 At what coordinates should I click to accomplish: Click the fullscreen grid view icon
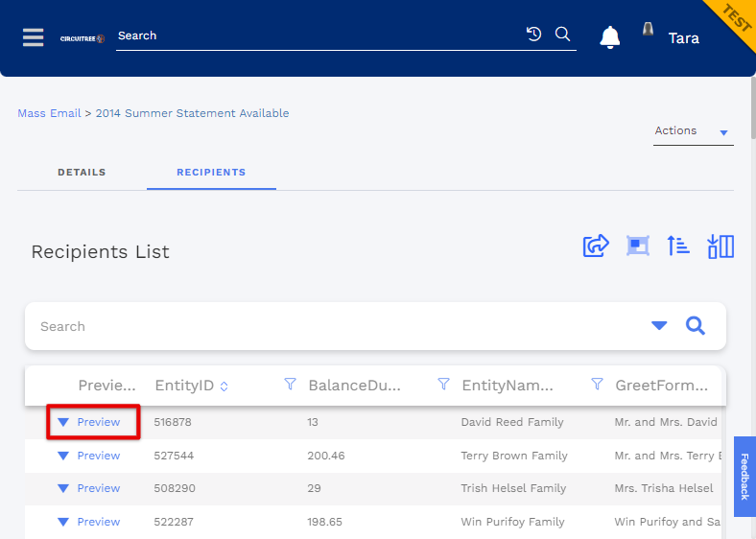coord(637,246)
